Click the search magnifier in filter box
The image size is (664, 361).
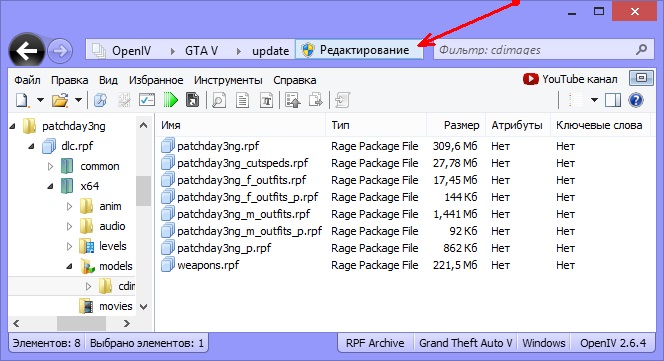tap(642, 50)
